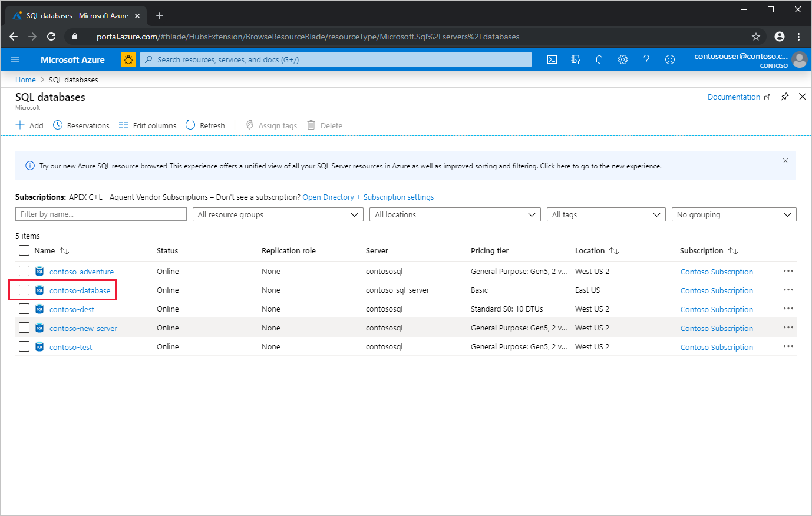Open the Directory + subscription filter icon
Screen dimensions: 812x516
(576, 59)
